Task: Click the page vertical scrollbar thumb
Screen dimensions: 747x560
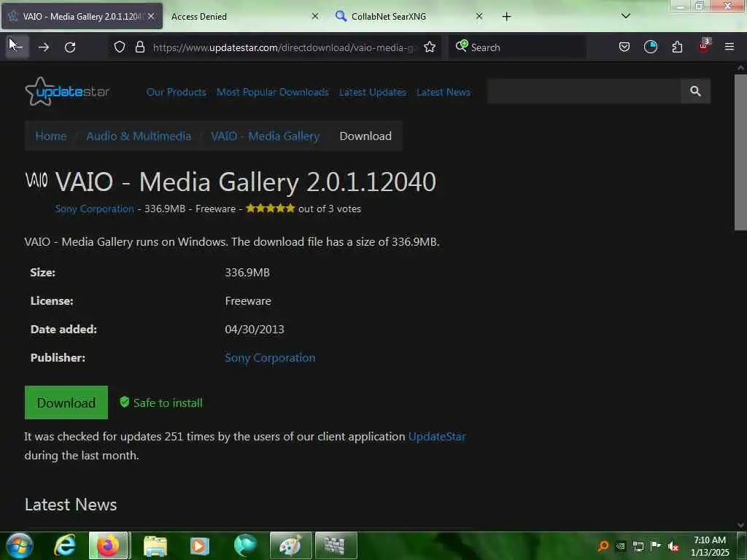Action: pos(740,152)
